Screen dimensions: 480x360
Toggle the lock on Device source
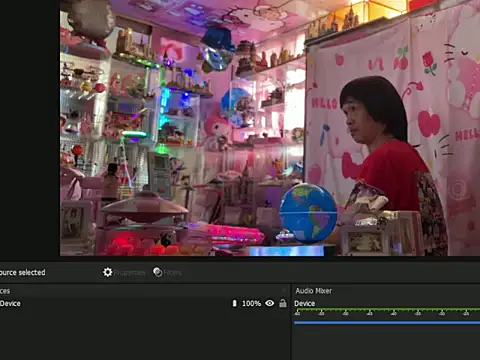pos(283,303)
